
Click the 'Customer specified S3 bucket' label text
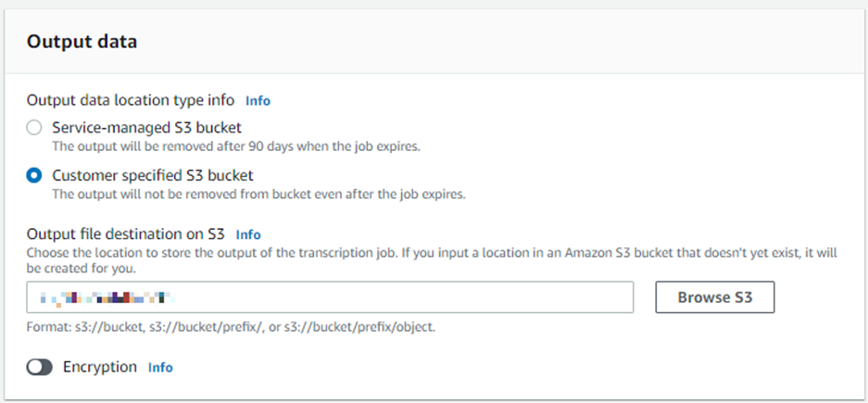point(153,175)
